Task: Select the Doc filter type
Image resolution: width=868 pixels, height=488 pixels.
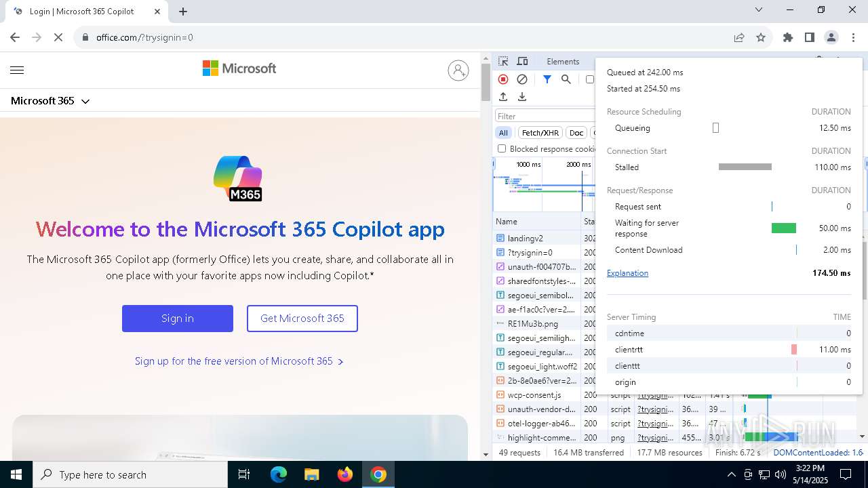Action: click(576, 133)
